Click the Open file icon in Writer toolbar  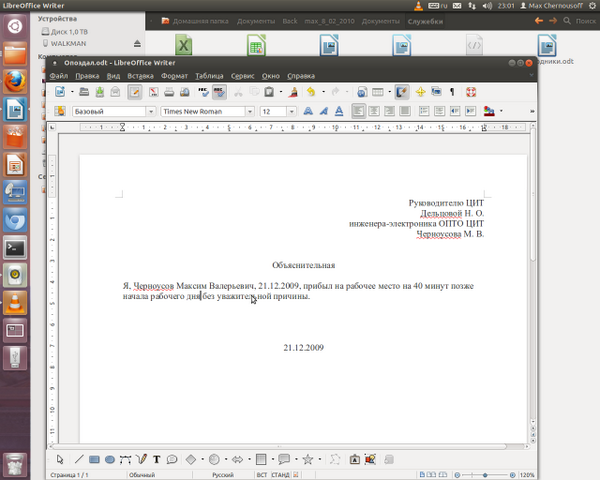[x=84, y=92]
